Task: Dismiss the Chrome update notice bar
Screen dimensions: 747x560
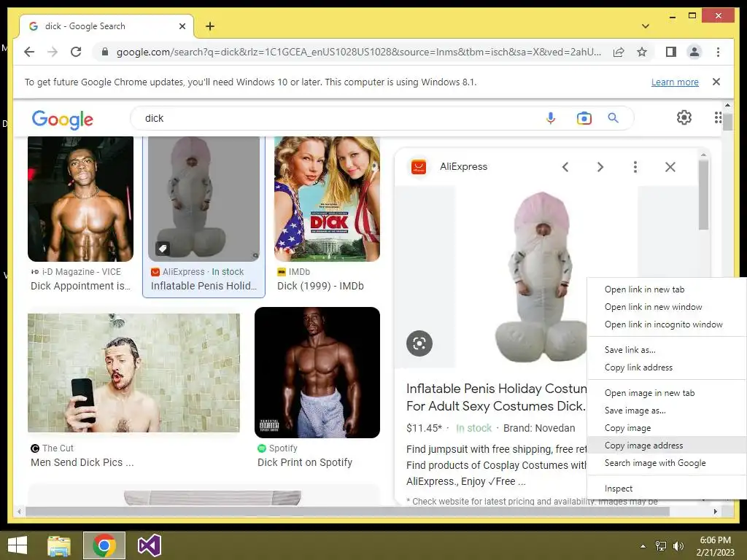Action: [x=716, y=82]
